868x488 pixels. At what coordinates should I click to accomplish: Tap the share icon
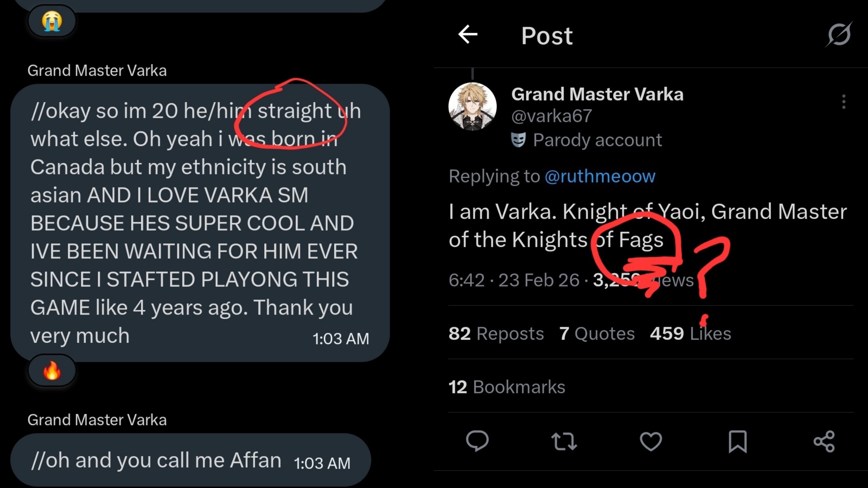click(824, 441)
